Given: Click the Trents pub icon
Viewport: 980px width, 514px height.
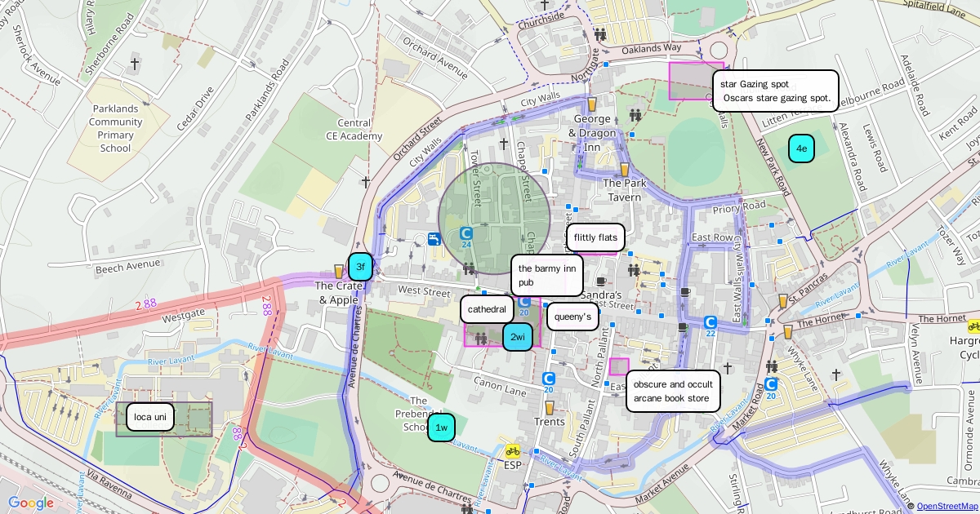Looking at the screenshot, I should [x=549, y=407].
